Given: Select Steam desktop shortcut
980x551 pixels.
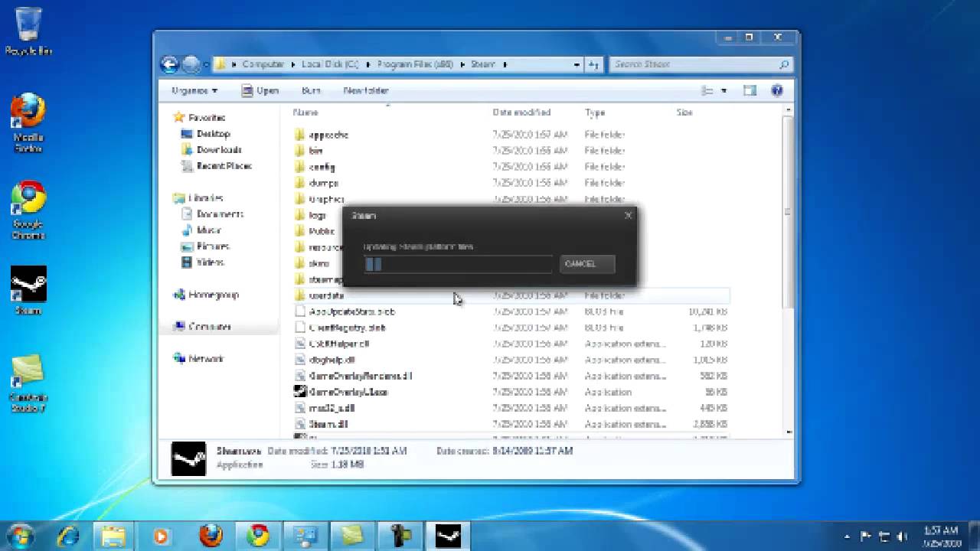Looking at the screenshot, I should 28,291.
